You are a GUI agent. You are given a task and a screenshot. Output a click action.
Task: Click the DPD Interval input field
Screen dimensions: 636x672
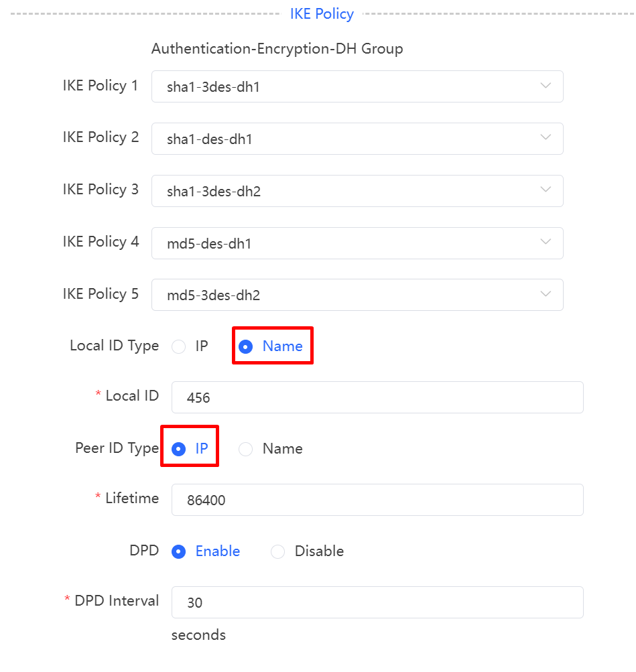[377, 602]
